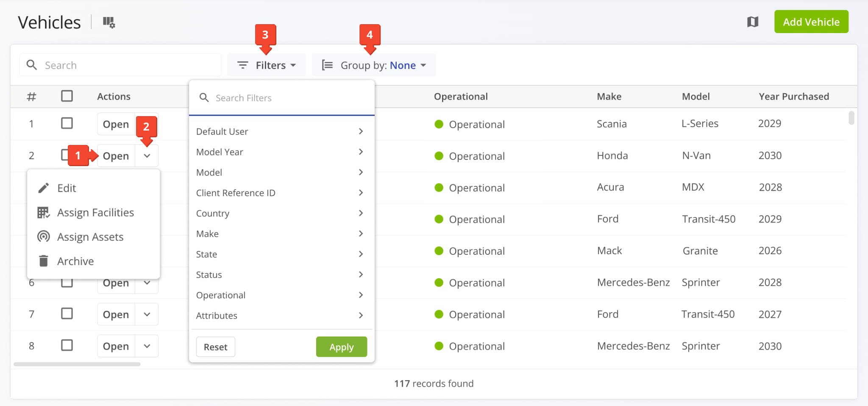This screenshot has height=406, width=868.
Task: Focus the main Search input field
Action: [120, 65]
